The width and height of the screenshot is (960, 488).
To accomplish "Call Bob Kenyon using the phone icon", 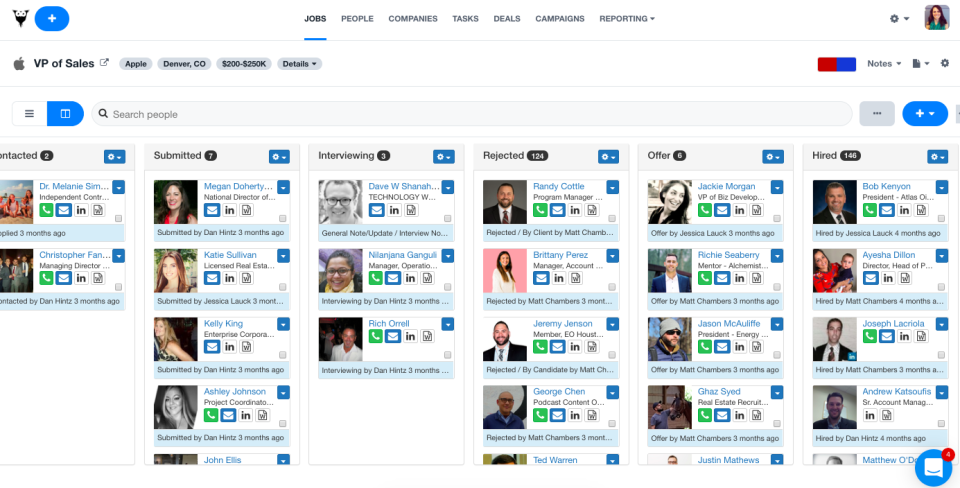I will [x=869, y=210].
